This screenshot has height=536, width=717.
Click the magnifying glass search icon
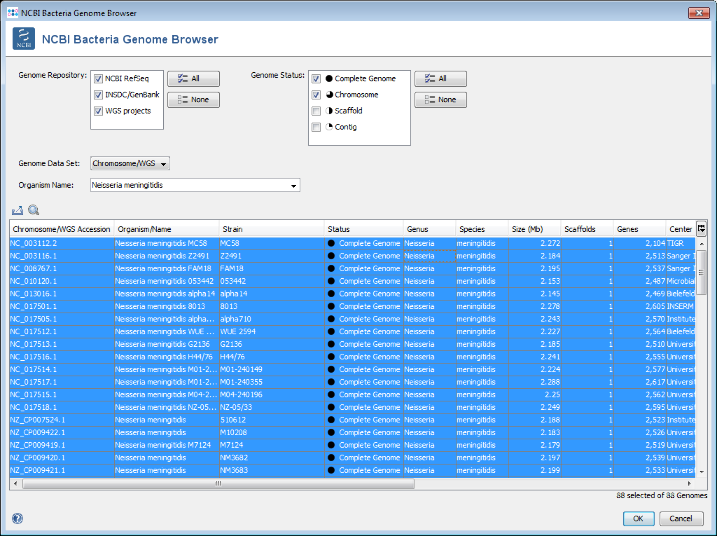(x=33, y=211)
